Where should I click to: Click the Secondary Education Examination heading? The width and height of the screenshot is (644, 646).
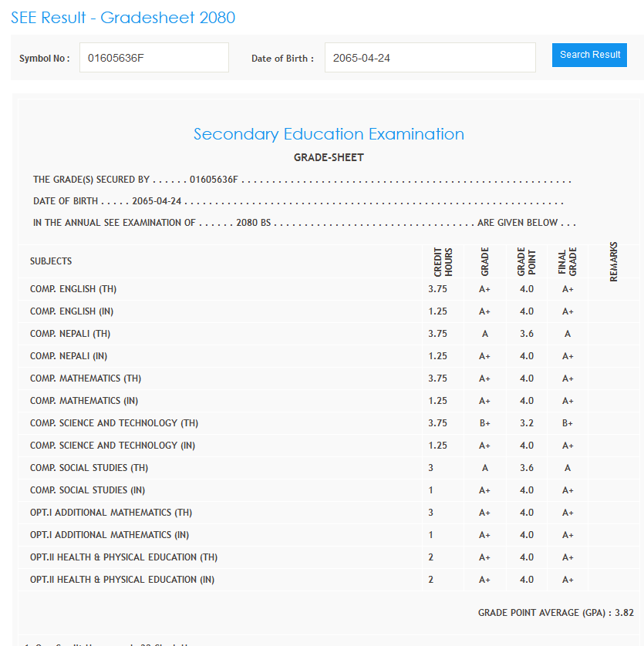point(329,134)
